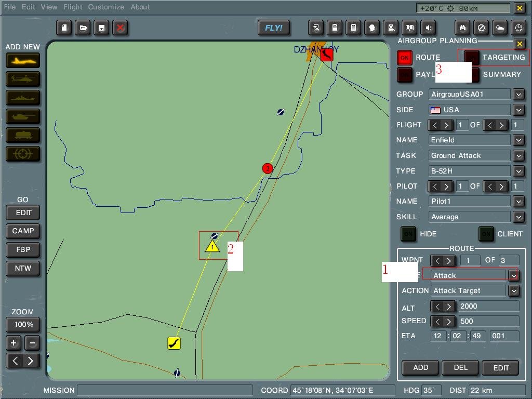Open a saved mission folder

click(x=83, y=28)
